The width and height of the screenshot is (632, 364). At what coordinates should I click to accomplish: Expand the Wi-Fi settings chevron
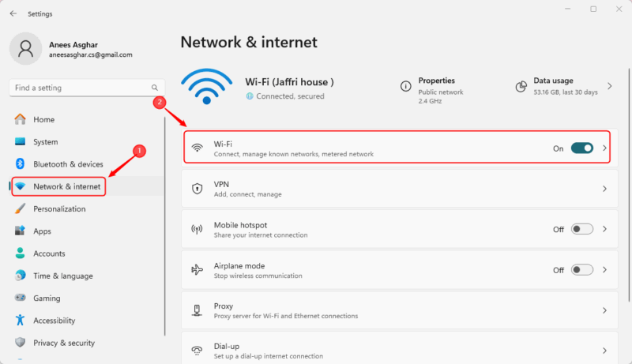[x=604, y=148]
